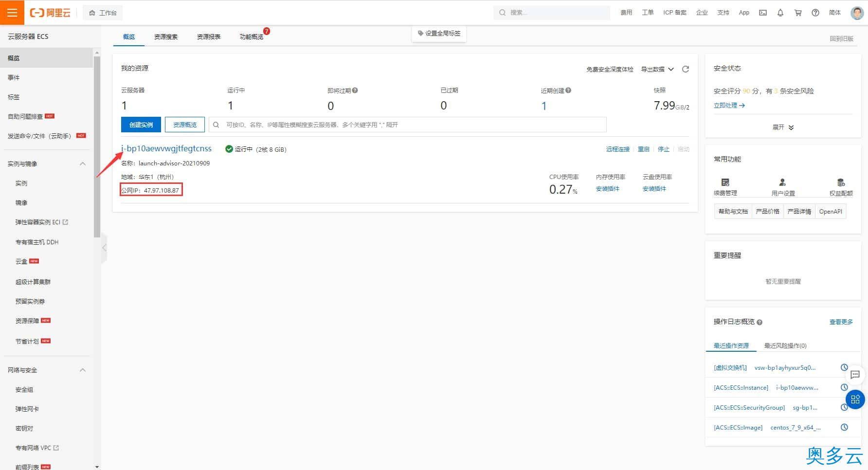Click the instance search field

pos(408,125)
